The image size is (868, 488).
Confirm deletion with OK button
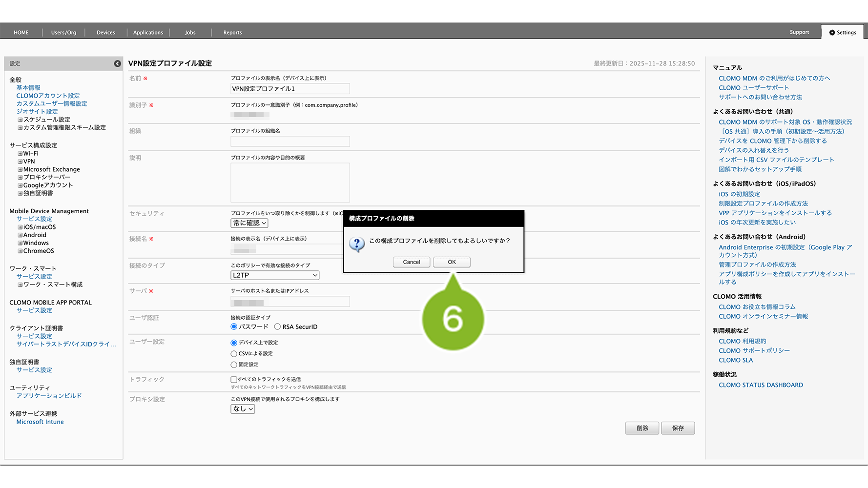[452, 262]
